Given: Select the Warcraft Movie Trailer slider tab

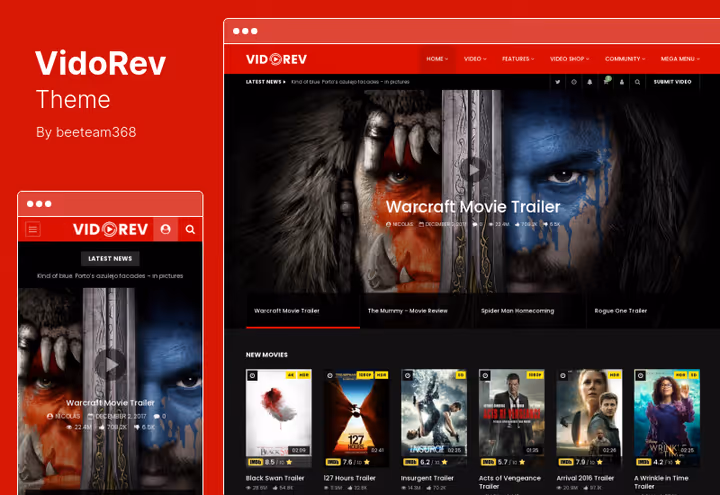Looking at the screenshot, I should [x=303, y=311].
